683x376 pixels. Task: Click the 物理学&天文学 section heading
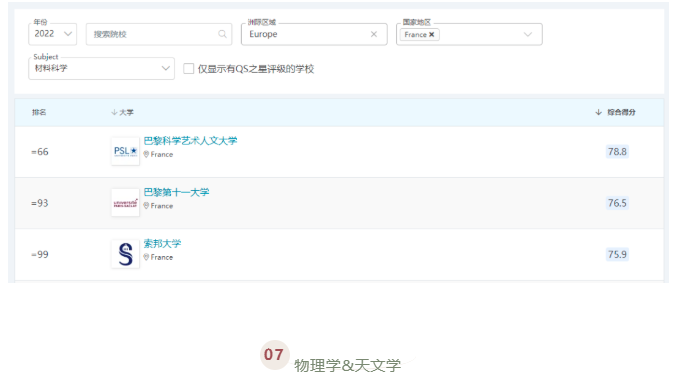pyautogui.click(x=347, y=365)
